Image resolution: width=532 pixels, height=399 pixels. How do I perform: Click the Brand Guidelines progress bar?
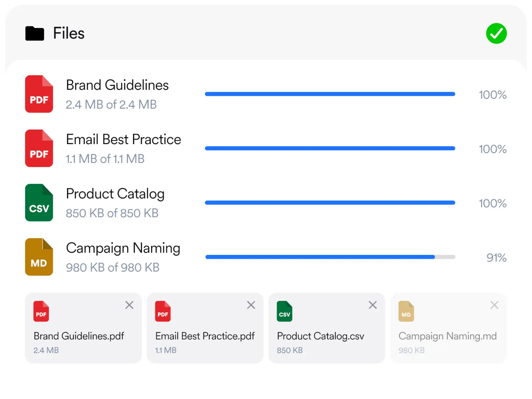tap(330, 94)
